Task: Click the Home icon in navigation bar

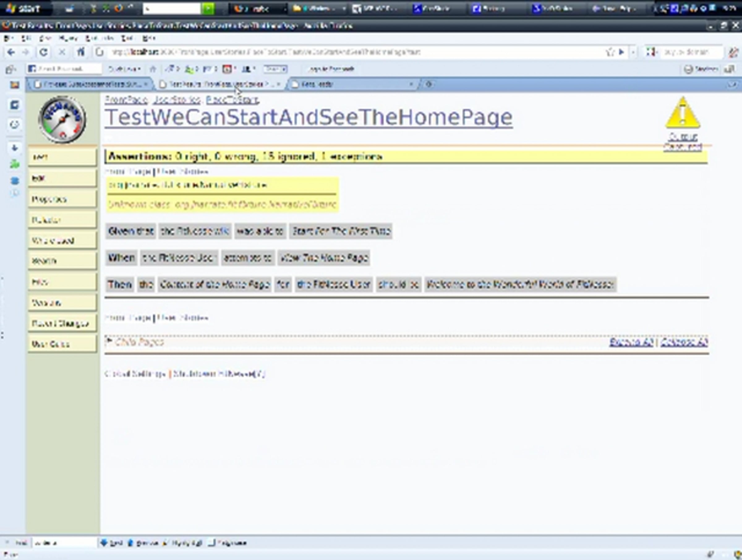Action: pos(80,52)
